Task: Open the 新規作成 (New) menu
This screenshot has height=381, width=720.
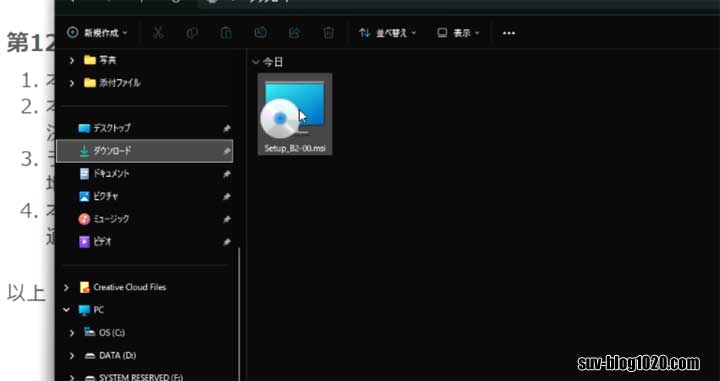Action: click(x=97, y=33)
